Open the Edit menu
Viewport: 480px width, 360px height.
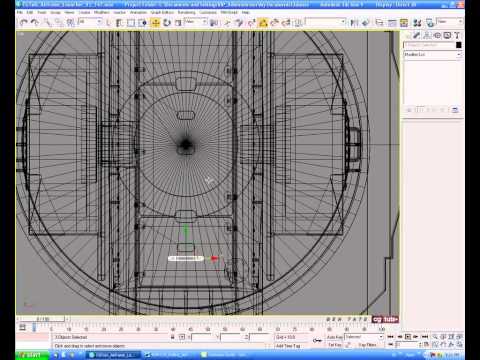click(30, 12)
